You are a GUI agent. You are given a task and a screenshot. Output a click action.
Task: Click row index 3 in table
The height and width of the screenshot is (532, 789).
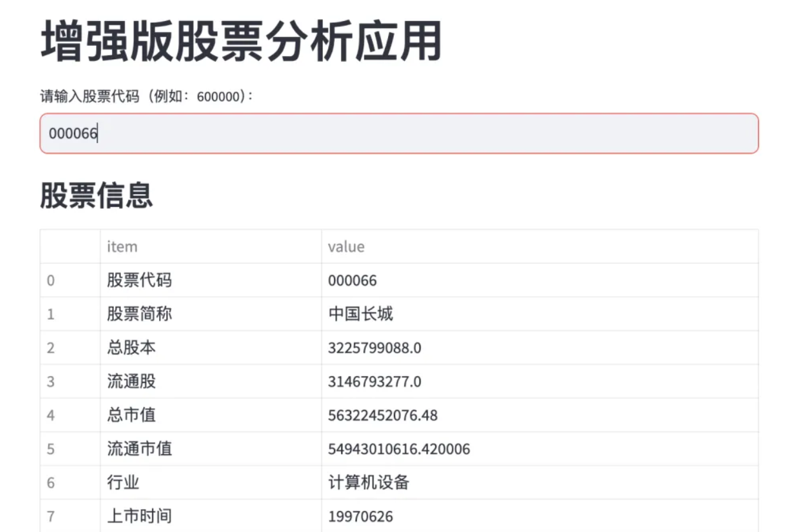70,381
